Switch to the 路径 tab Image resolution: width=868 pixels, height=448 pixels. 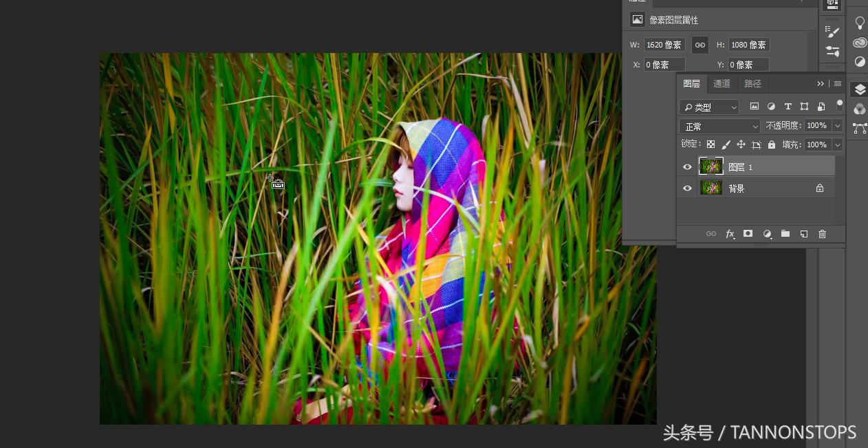coord(752,83)
